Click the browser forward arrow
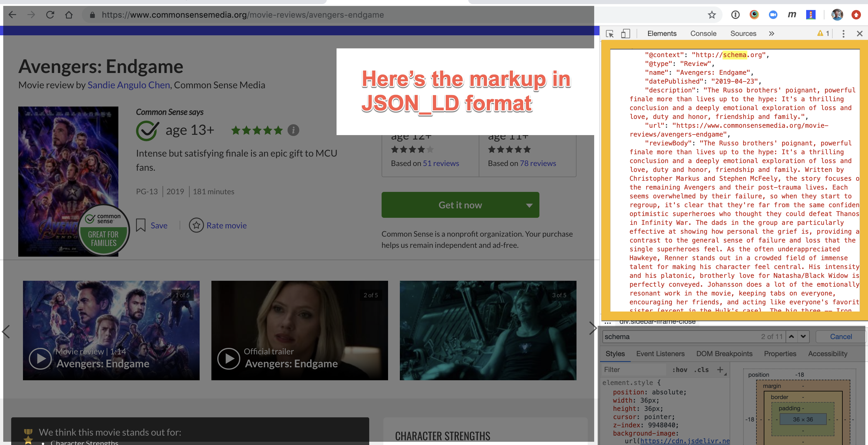Image resolution: width=868 pixels, height=445 pixels. coord(31,15)
